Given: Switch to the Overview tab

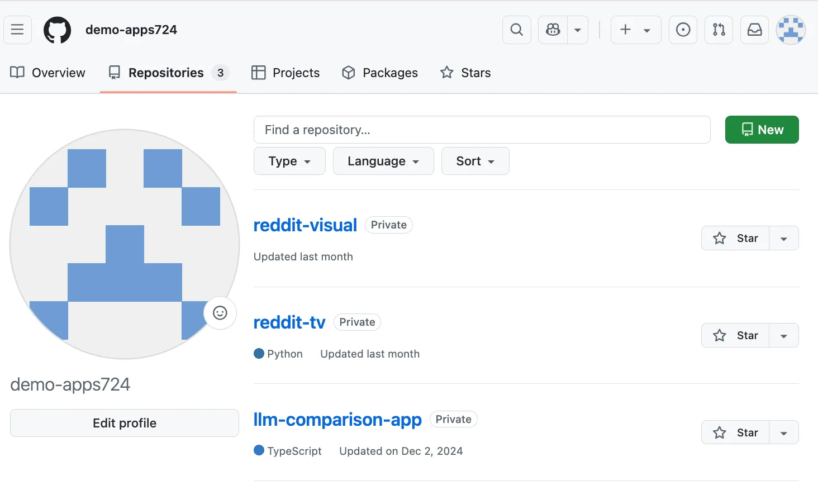Looking at the screenshot, I should [x=47, y=73].
